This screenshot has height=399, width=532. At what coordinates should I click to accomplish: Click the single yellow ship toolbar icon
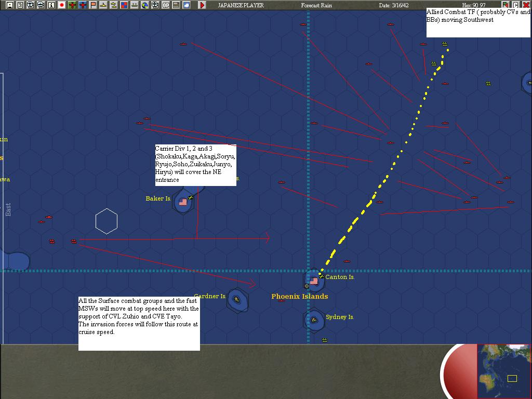tap(103, 5)
